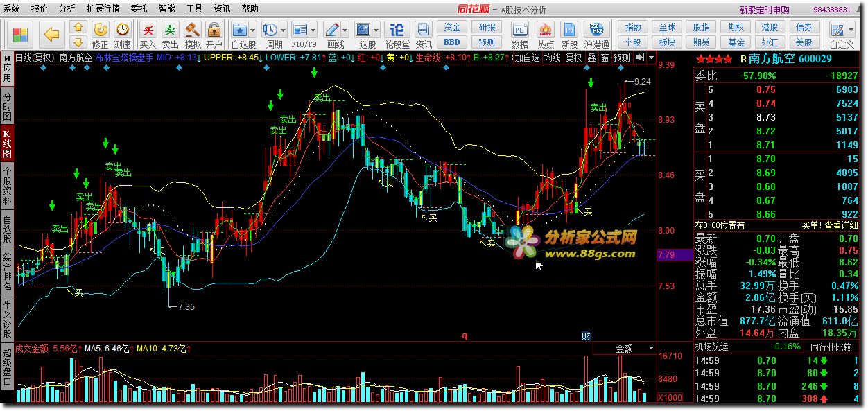Toggle 均线 moving averages on chart

click(552, 58)
